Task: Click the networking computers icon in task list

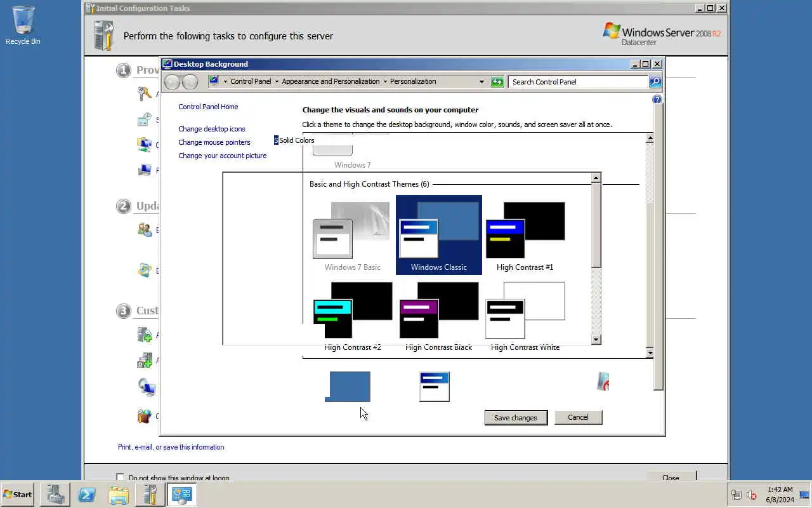Action: pyautogui.click(x=145, y=144)
